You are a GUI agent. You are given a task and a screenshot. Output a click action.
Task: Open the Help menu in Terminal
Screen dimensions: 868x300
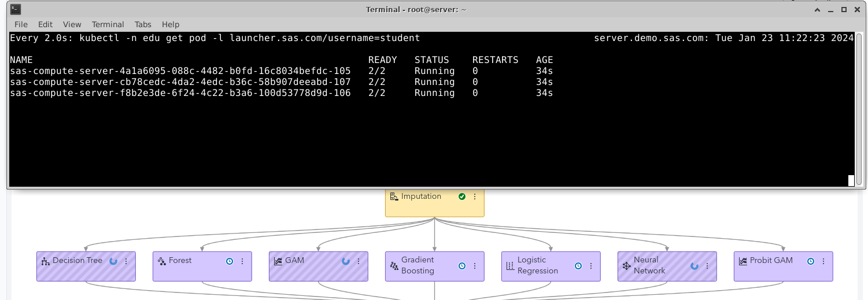[x=171, y=24]
